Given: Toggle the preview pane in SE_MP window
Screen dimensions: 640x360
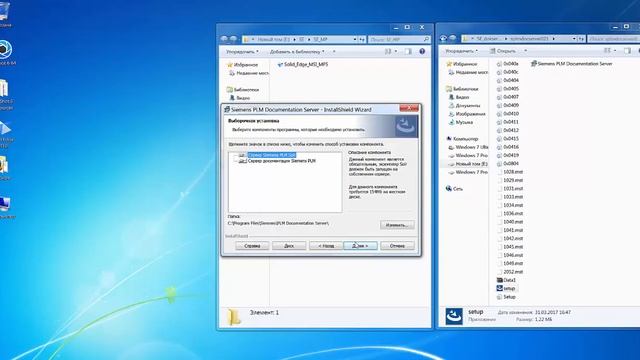Looking at the screenshot, I should coord(408,51).
